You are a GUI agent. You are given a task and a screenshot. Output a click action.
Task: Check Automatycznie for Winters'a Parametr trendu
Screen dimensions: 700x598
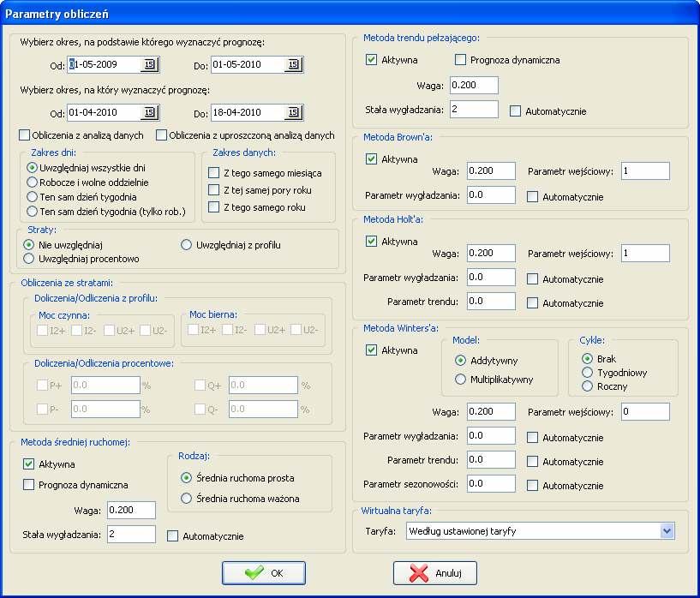click(532, 462)
